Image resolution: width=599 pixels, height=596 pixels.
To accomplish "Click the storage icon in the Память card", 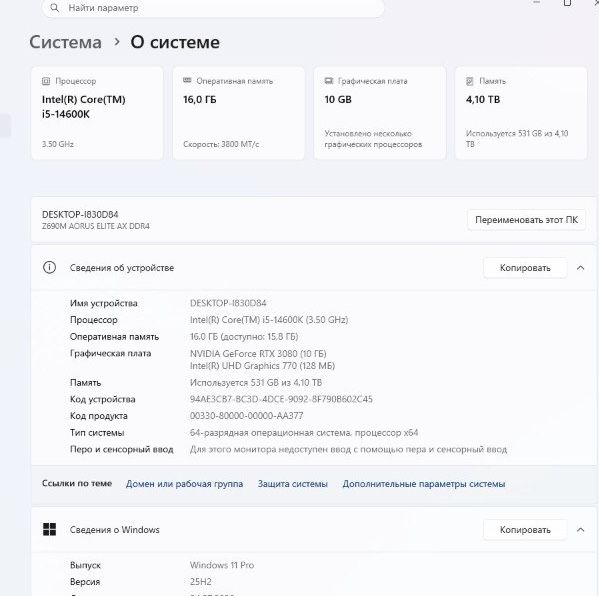I will click(x=470, y=81).
